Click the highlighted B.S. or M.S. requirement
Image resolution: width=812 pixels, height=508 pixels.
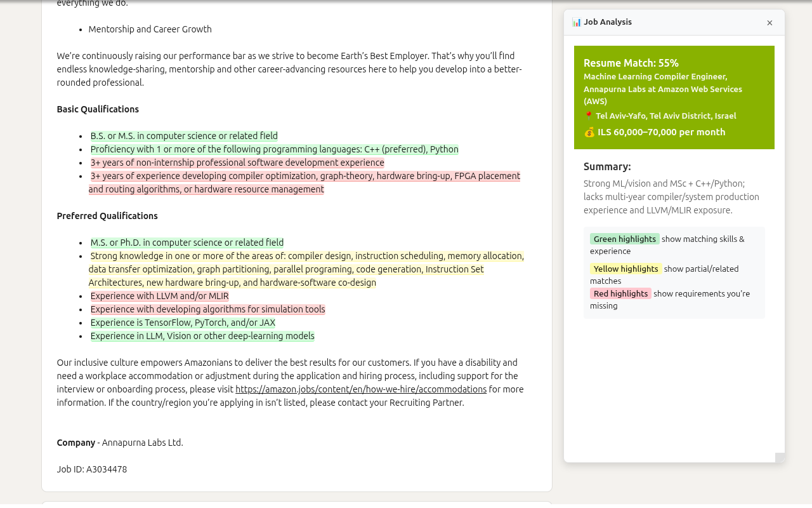tap(184, 136)
